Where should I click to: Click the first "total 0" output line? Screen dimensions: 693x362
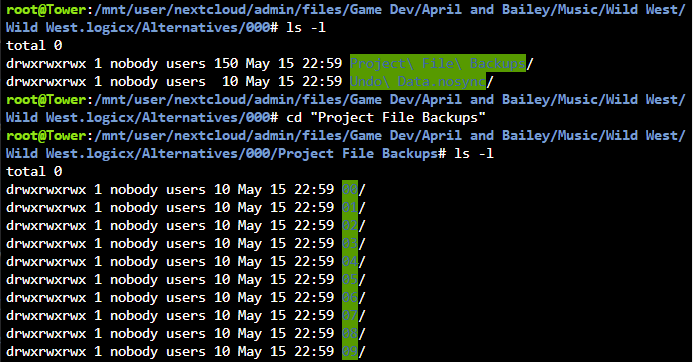point(34,46)
